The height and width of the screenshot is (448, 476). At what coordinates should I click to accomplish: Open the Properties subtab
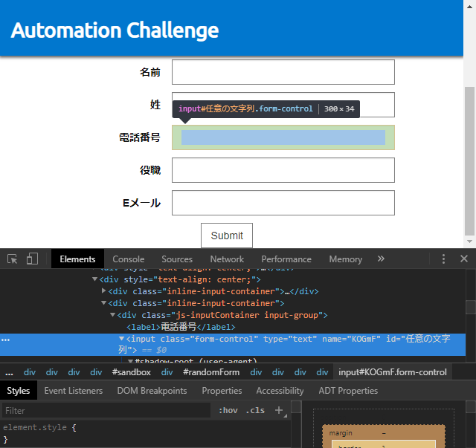click(222, 390)
